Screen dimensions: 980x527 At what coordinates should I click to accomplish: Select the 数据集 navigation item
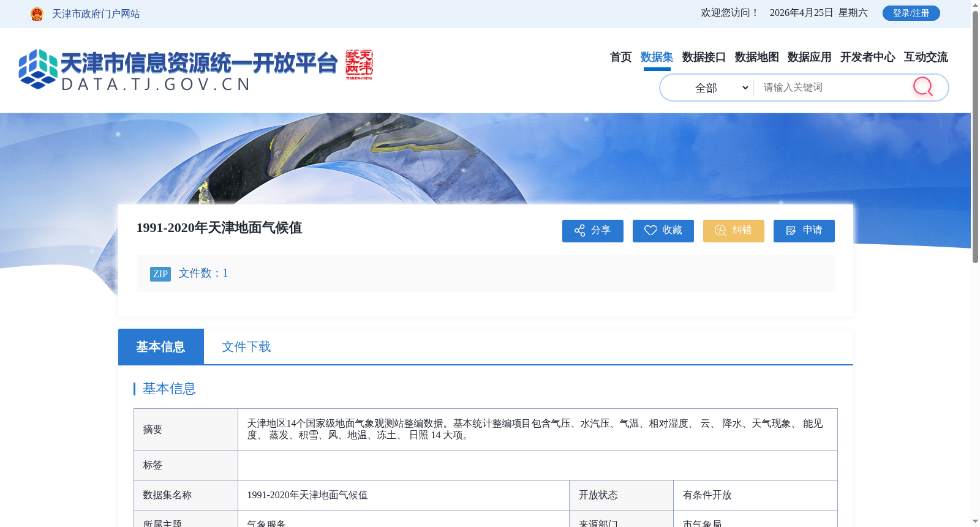[x=657, y=57]
